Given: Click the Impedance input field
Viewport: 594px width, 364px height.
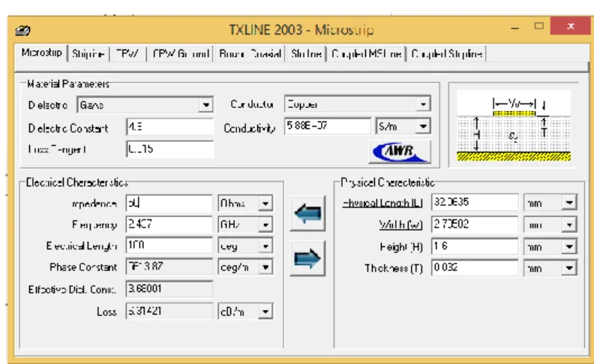Looking at the screenshot, I should (x=169, y=204).
